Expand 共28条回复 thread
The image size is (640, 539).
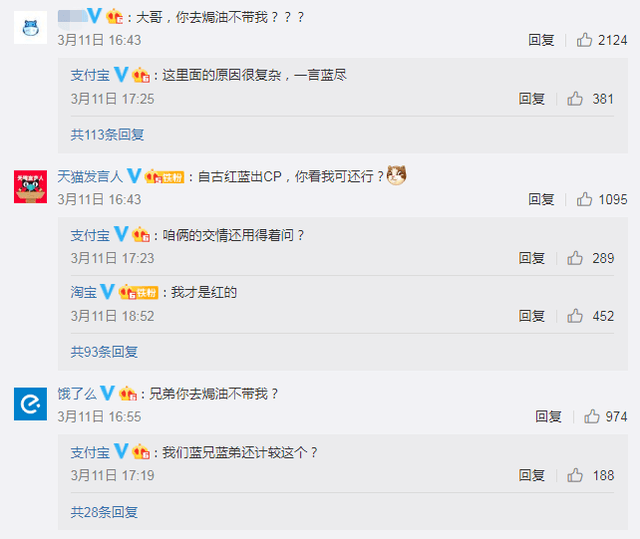[104, 512]
